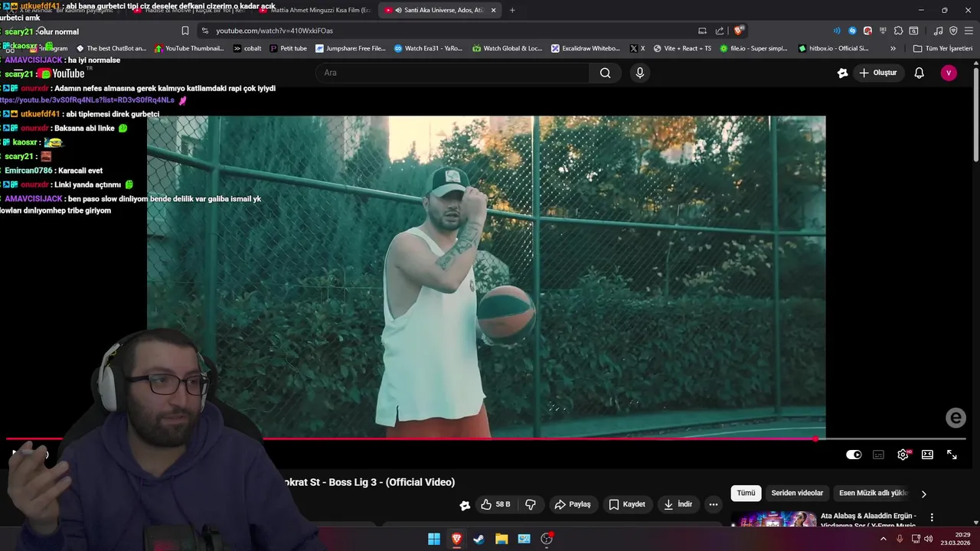Open File Explorer from the taskbar

coord(501,539)
